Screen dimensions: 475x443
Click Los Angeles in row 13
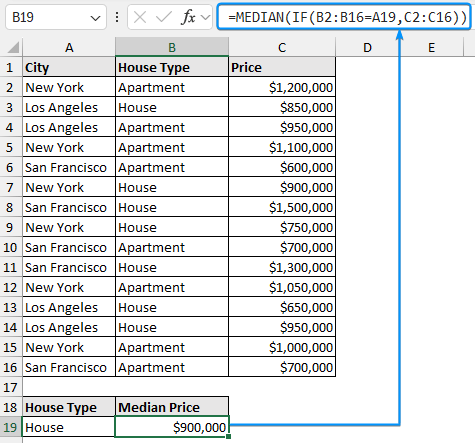point(69,307)
